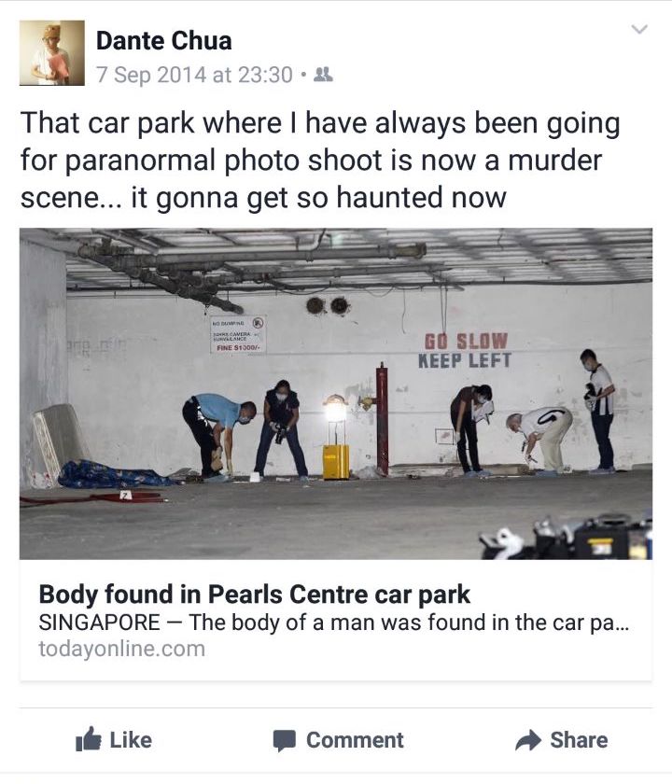
Task: Open the car park crime scene photo
Action: click(336, 394)
